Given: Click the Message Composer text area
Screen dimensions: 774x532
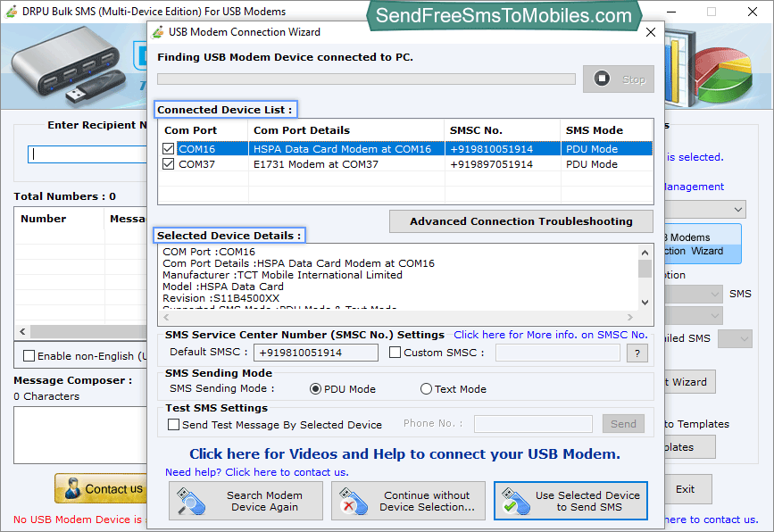Looking at the screenshot, I should click(80, 436).
